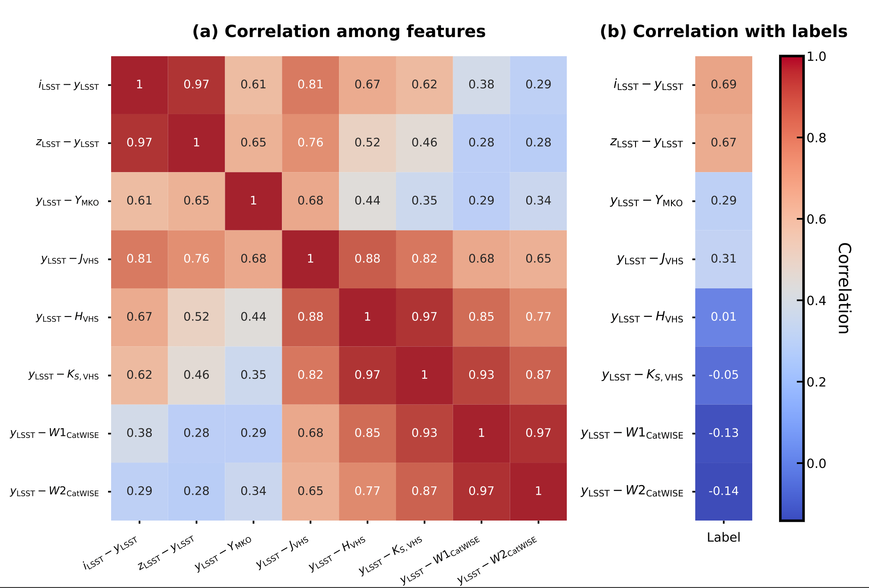Click the 0.31 cell in the Label column

723,259
